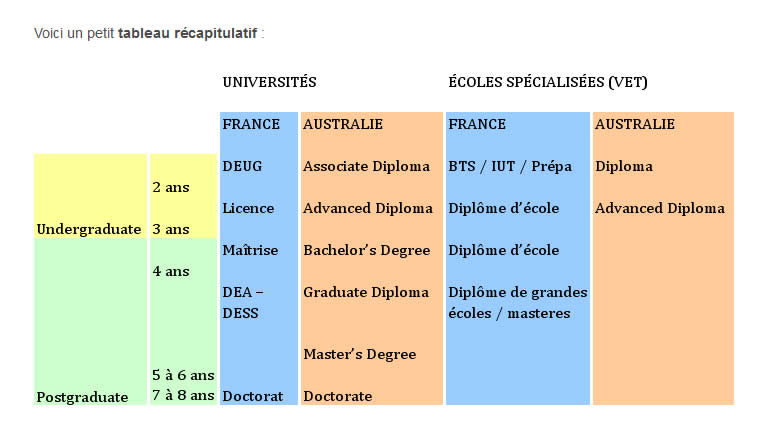Click the "5 à 6 ans" duration text
The image size is (782, 421).
click(183, 375)
